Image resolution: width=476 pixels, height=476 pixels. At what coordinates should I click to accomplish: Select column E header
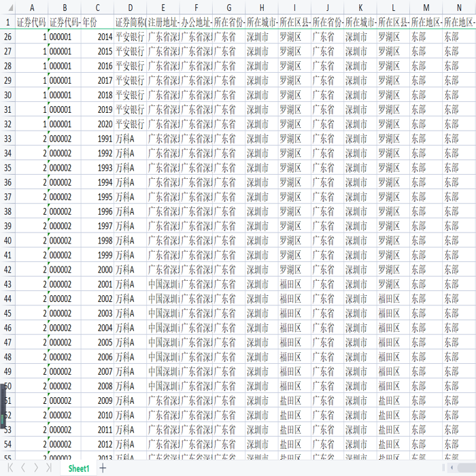163,8
